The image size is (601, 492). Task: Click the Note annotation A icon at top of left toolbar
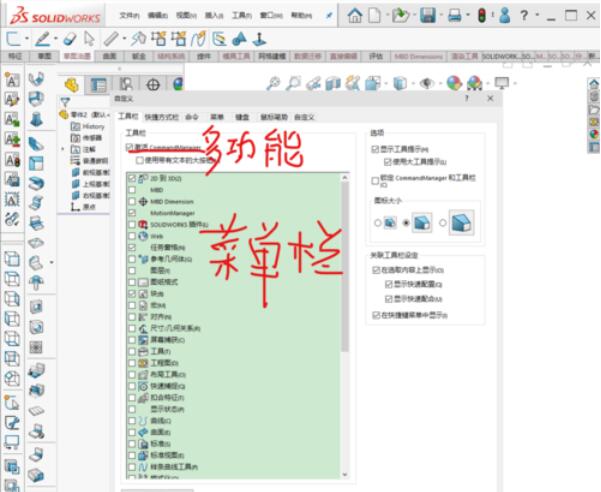pyautogui.click(x=11, y=80)
